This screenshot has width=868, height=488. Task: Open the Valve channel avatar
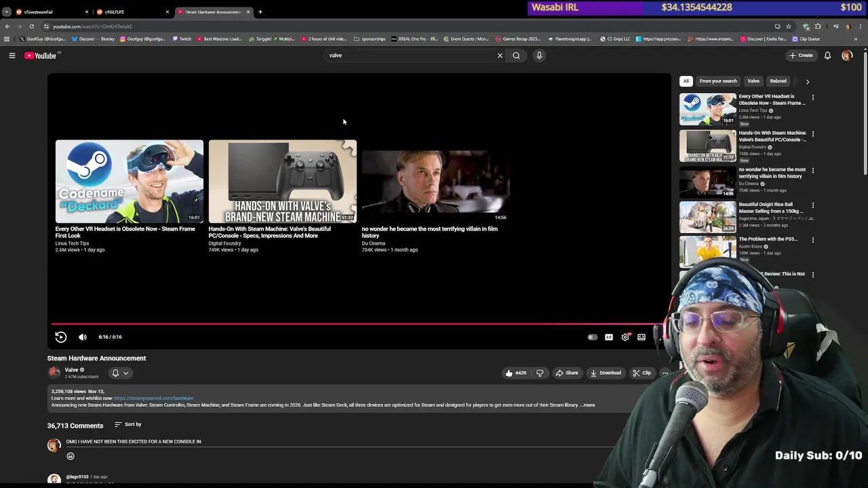(x=54, y=372)
